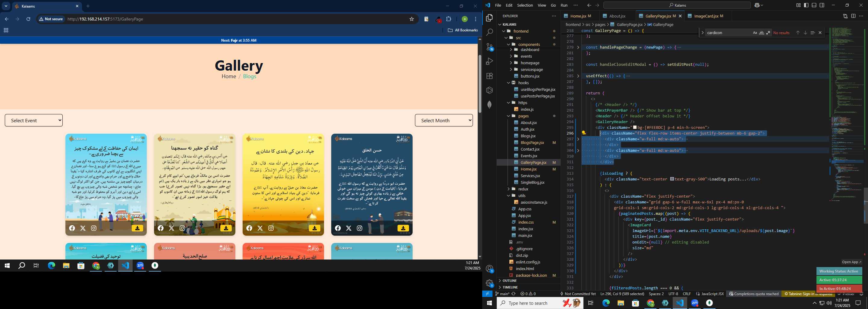Open the Explorer view in the activity bar
Screen dimensions: 868x309
tap(489, 18)
